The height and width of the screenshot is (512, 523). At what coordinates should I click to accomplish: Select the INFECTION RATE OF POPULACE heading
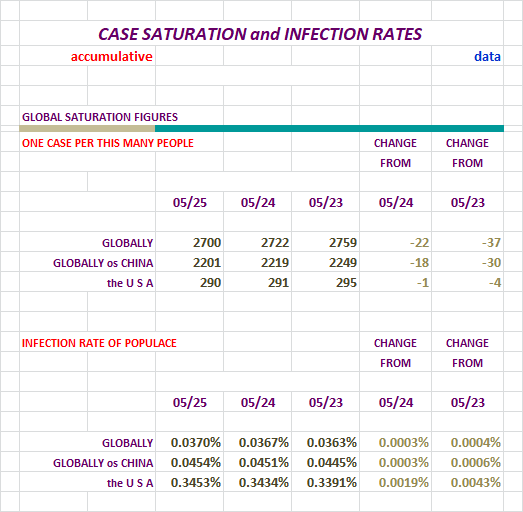99,343
